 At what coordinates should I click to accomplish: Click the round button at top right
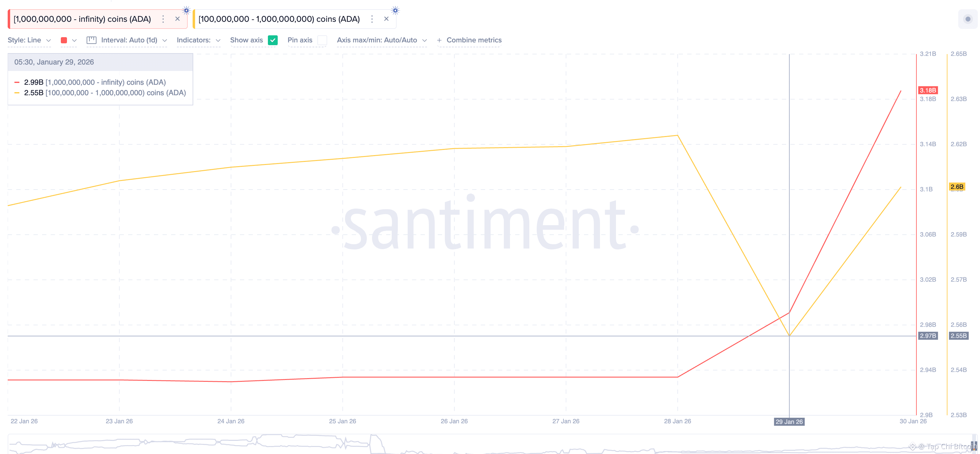967,19
